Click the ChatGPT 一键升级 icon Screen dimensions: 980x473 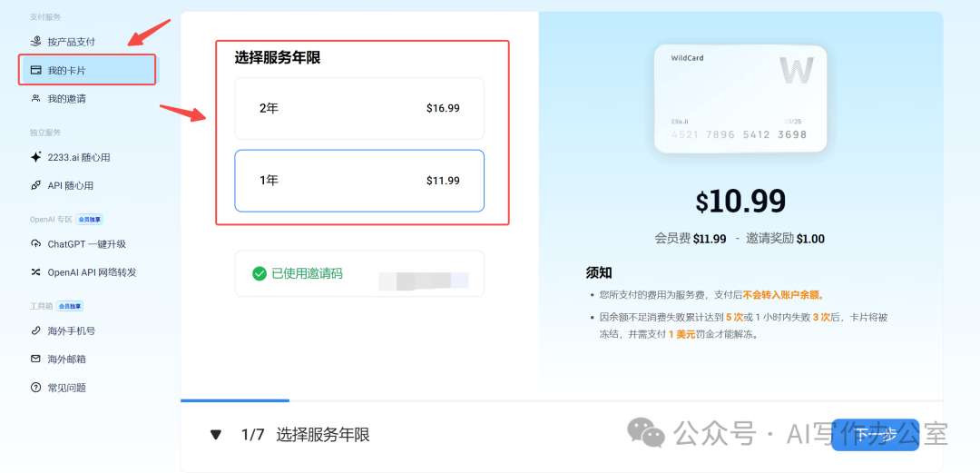click(35, 243)
